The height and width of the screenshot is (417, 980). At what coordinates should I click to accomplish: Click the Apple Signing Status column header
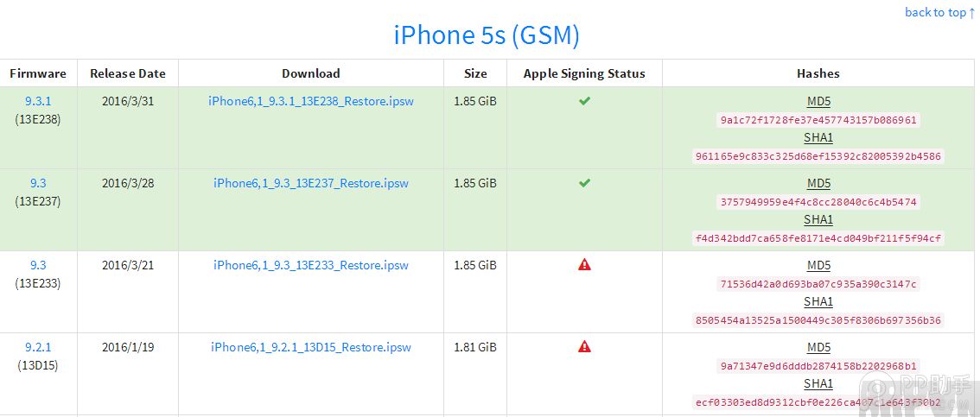(584, 73)
